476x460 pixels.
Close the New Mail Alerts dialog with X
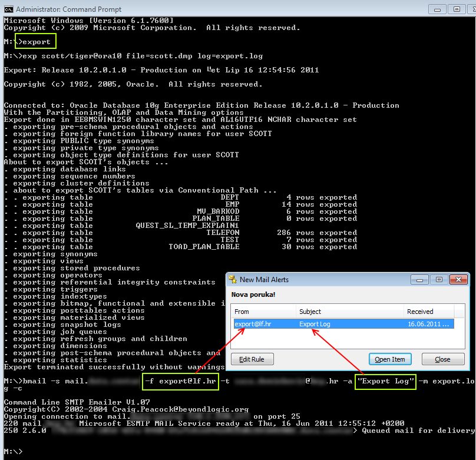coord(458,279)
